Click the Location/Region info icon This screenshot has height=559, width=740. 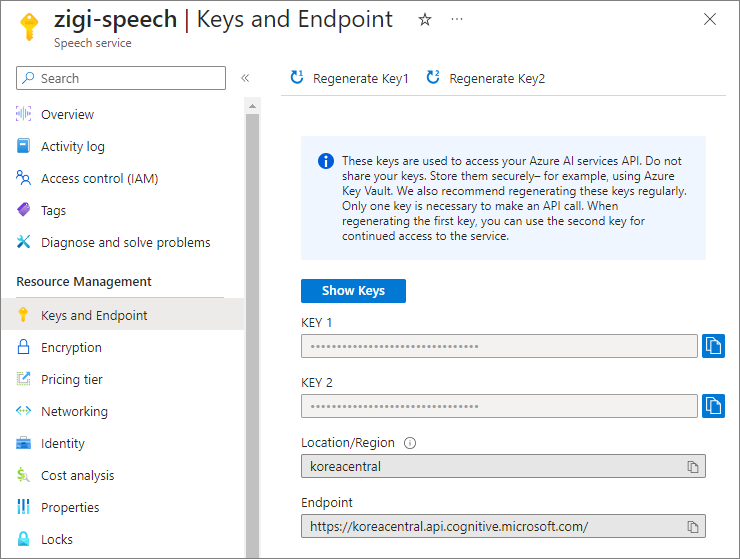(410, 443)
